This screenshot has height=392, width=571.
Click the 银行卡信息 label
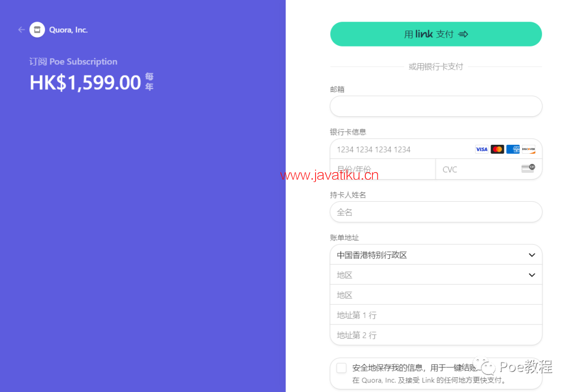point(348,132)
